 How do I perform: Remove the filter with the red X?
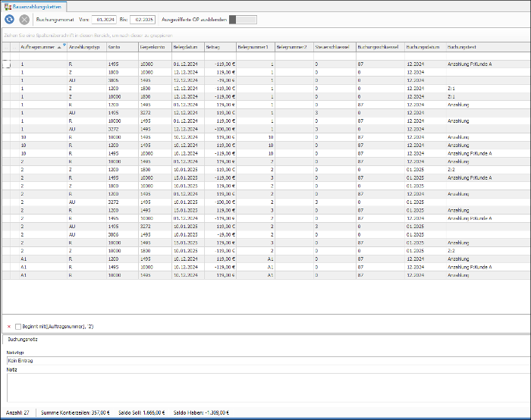9,327
